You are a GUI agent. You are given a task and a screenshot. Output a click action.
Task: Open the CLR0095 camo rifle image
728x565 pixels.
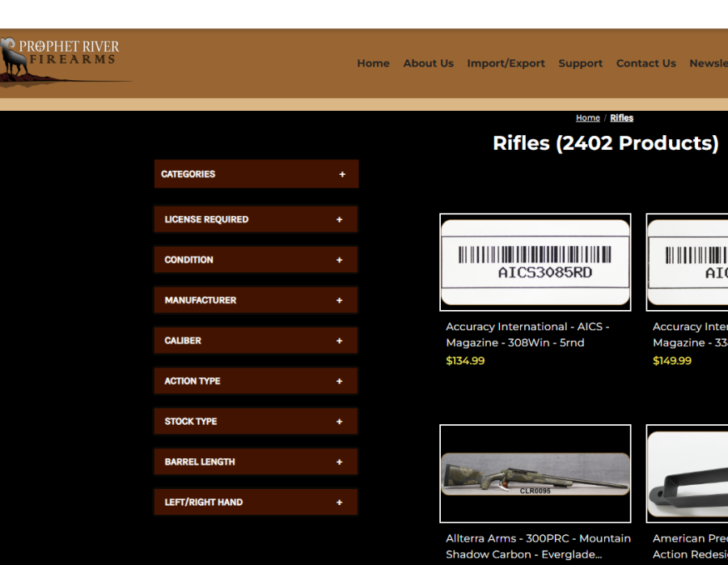click(x=535, y=474)
